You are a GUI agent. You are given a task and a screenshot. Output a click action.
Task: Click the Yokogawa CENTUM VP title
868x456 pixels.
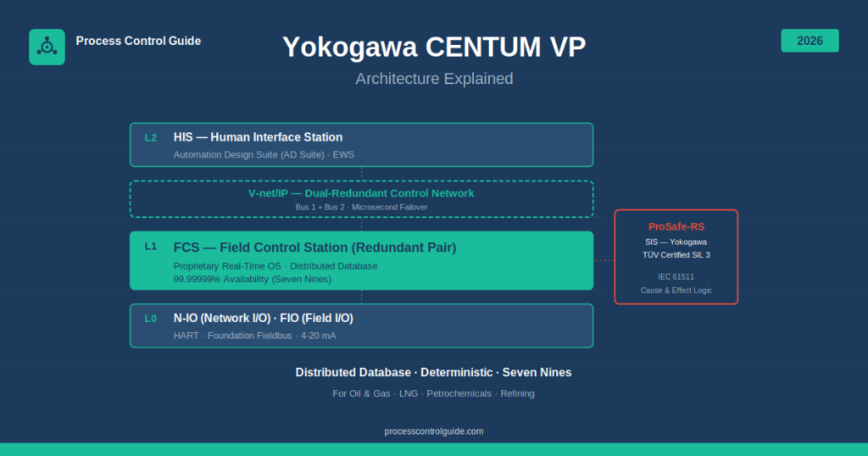pyautogui.click(x=434, y=47)
